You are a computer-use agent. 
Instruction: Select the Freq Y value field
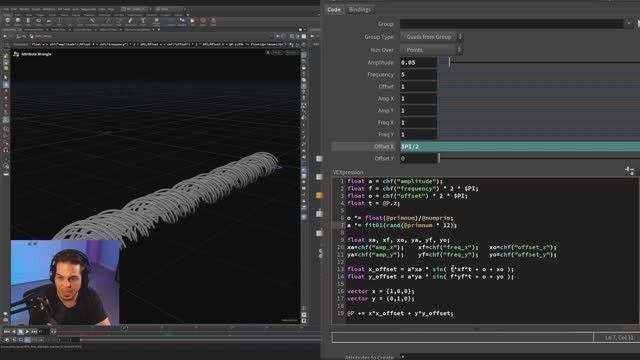click(x=418, y=134)
